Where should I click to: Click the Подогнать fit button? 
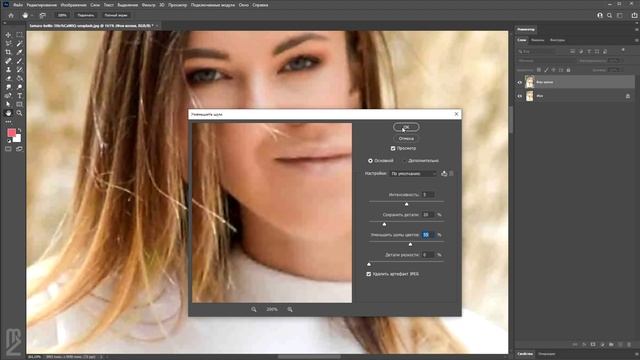pos(86,16)
